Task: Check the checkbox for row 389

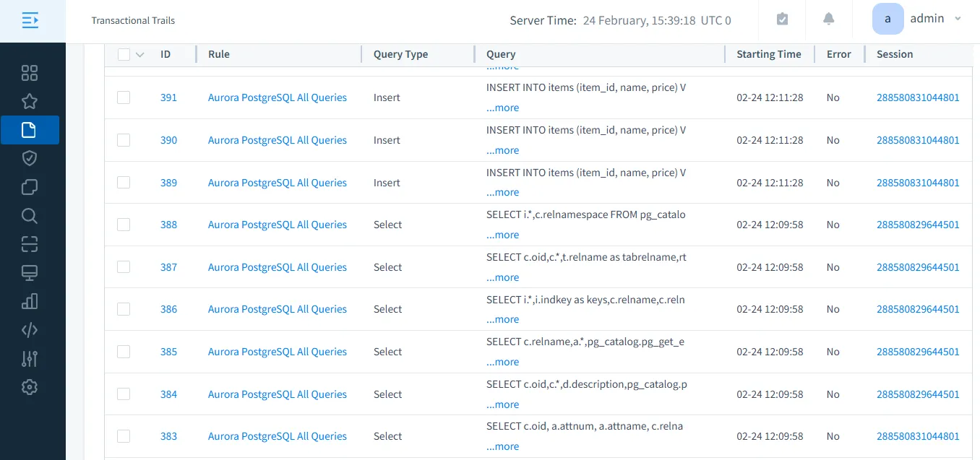Action: click(124, 183)
